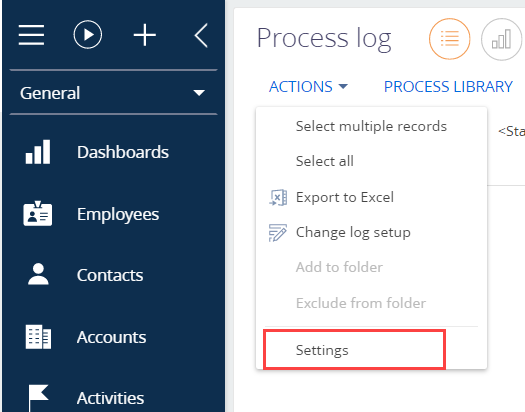
Task: Click the run process play icon
Action: click(x=88, y=35)
